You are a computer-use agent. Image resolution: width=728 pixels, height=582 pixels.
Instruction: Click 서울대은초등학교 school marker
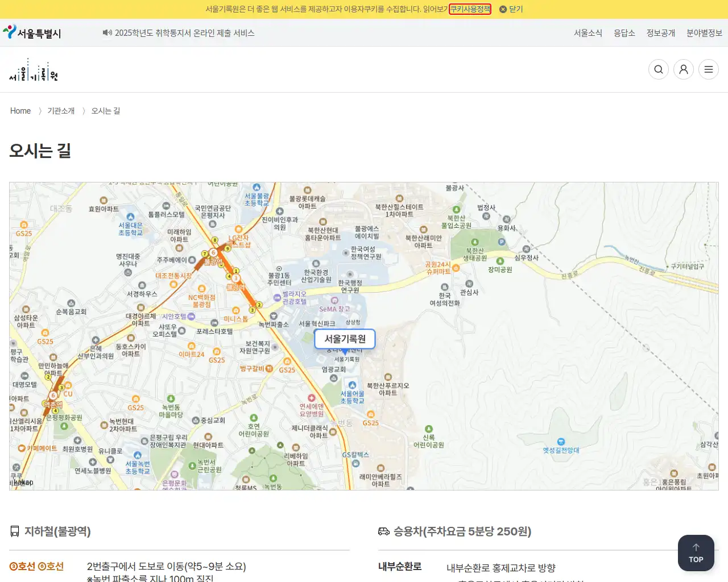(x=130, y=225)
